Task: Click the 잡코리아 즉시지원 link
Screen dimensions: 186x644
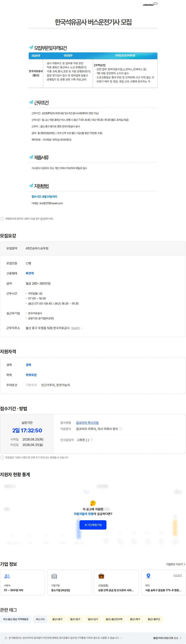Action: point(87,423)
